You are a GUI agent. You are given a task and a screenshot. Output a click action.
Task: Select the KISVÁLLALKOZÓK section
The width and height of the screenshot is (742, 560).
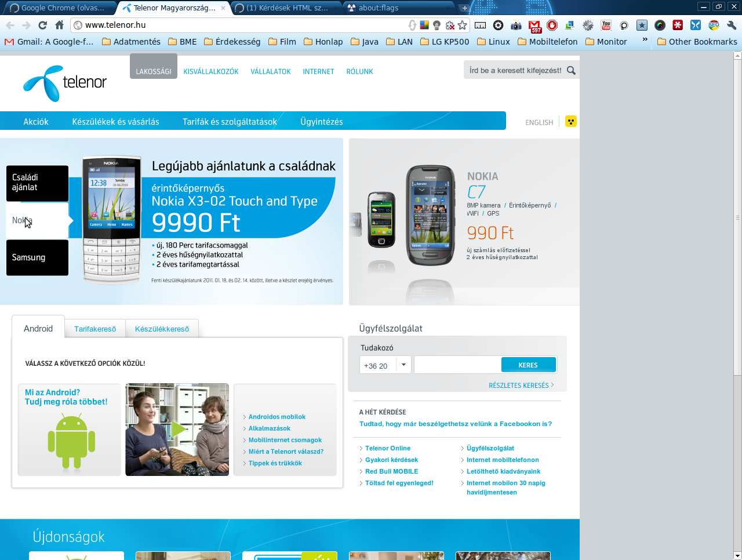[x=211, y=71]
